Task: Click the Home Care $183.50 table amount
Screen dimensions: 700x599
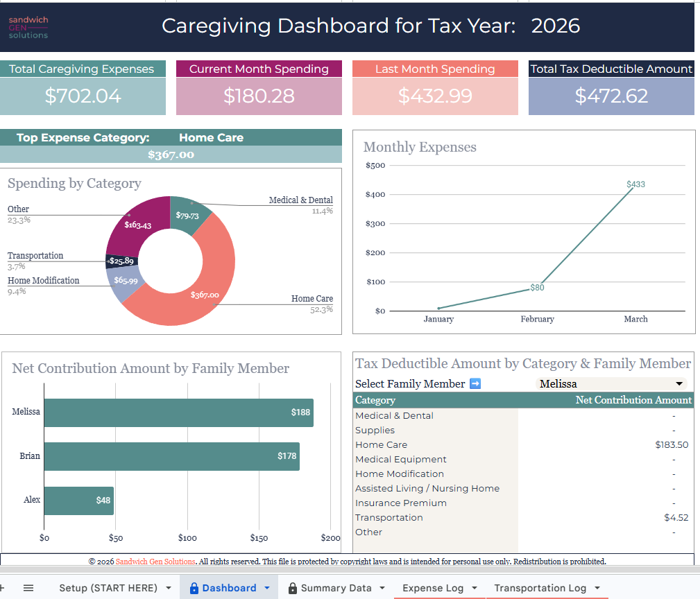Action: pos(672,444)
